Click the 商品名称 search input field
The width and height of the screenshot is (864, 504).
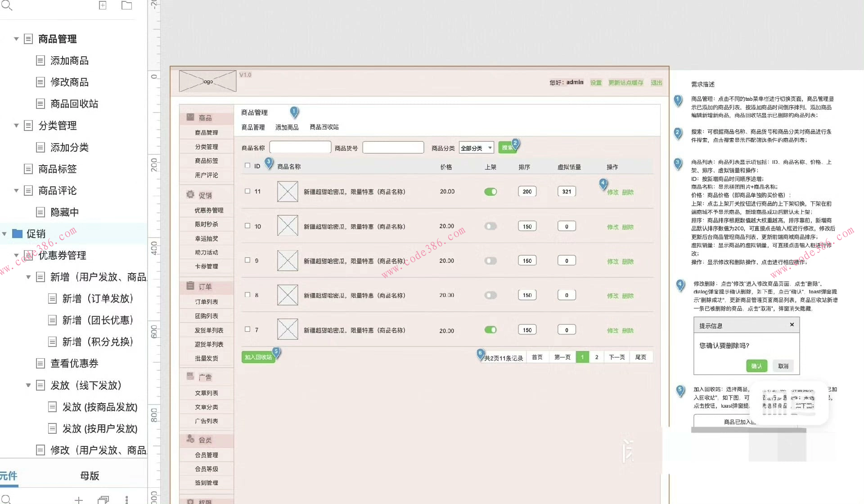coord(300,148)
